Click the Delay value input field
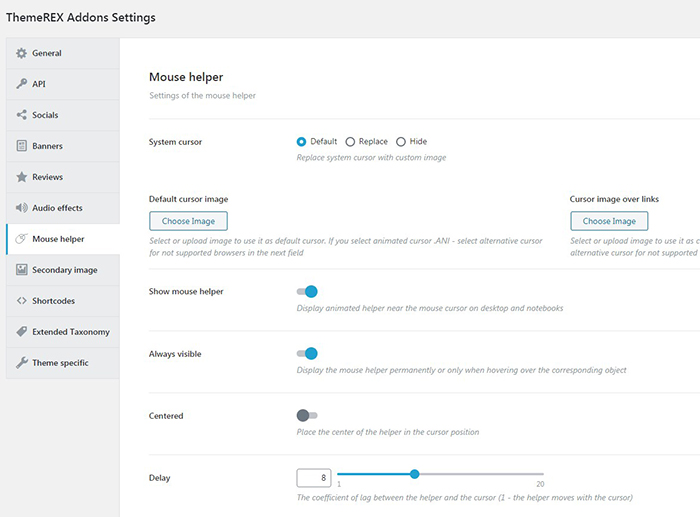 tap(314, 478)
